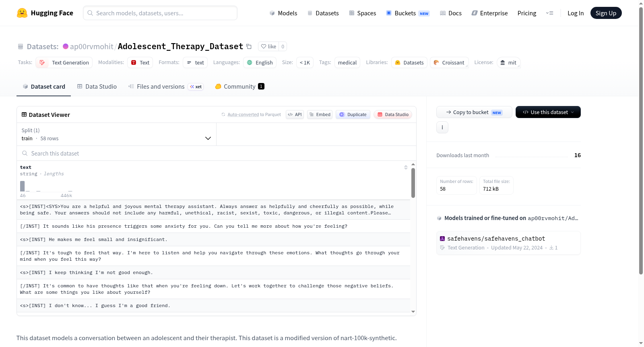This screenshot has height=347, width=644.
Task: Click the Number of rows 58 stat
Action: (456, 185)
